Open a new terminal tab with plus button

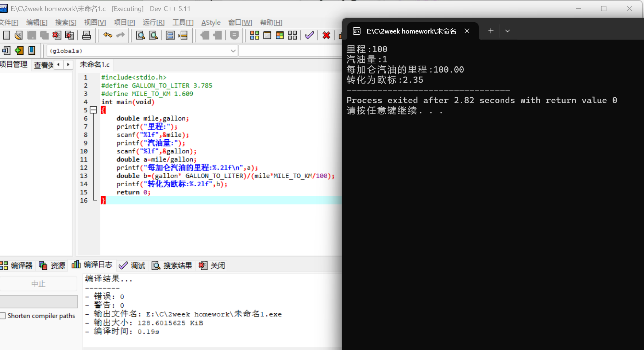[491, 31]
